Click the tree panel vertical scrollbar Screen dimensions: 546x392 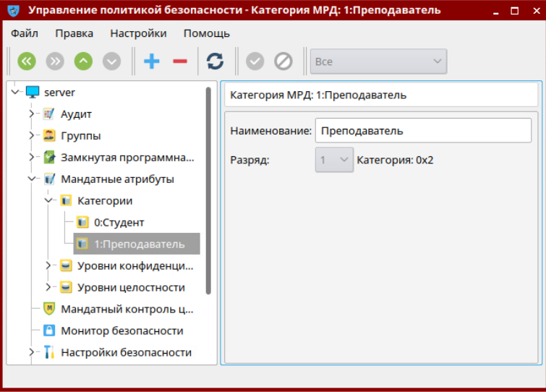coord(208,191)
